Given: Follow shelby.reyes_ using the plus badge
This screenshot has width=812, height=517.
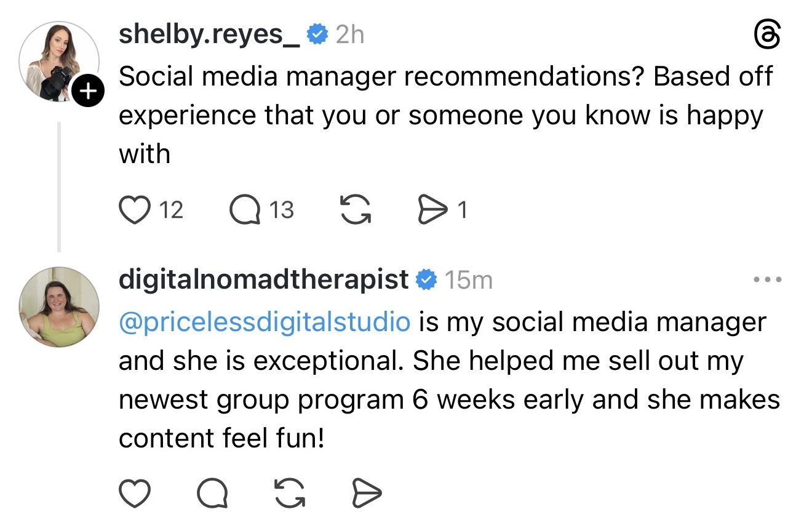Looking at the screenshot, I should [x=89, y=92].
